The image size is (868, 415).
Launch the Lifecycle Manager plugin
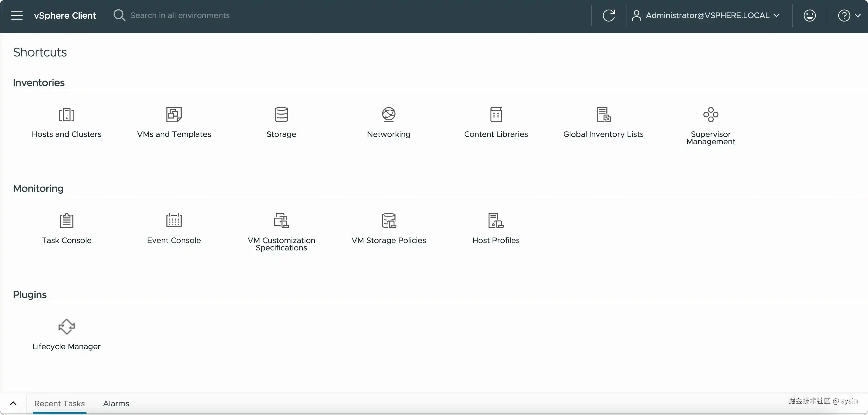tap(66, 327)
